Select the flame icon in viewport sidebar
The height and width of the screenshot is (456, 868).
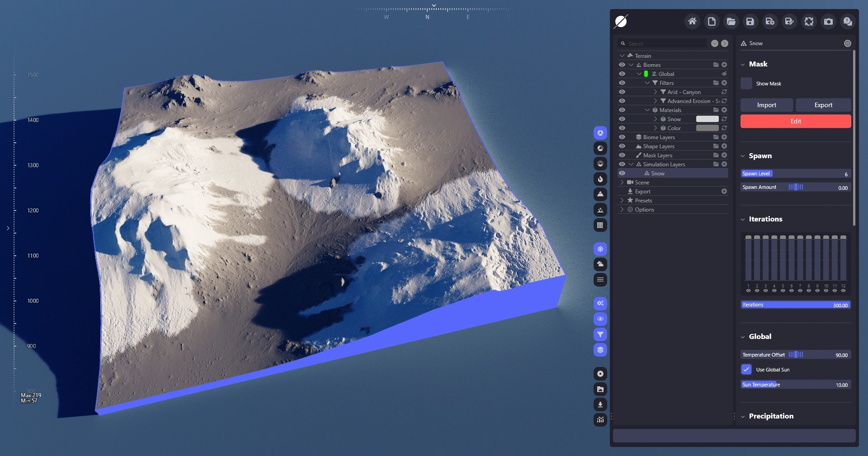pos(600,179)
